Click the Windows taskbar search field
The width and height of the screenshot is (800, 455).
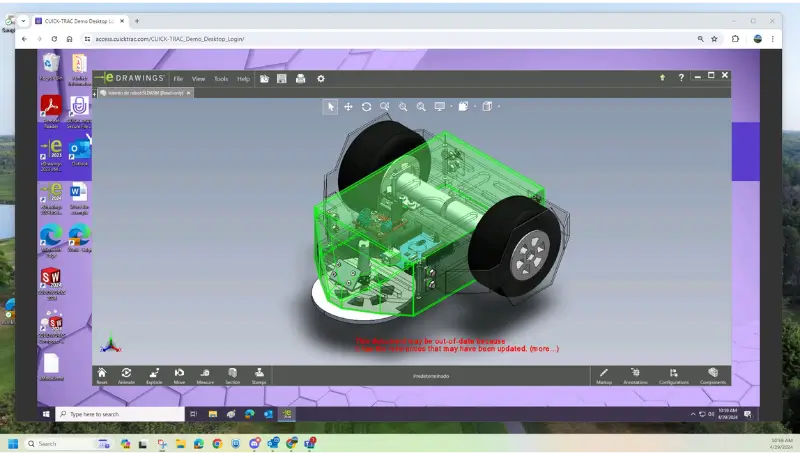120,414
